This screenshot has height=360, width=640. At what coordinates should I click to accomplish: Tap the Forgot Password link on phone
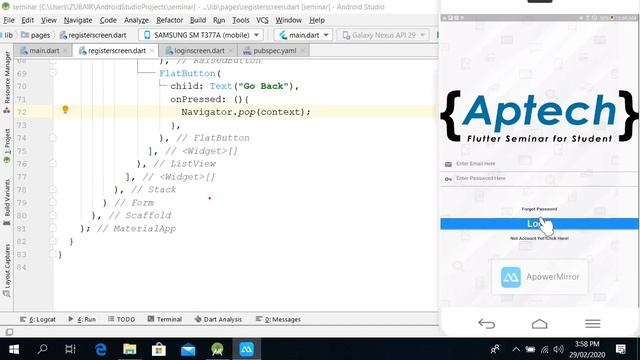[x=539, y=209]
